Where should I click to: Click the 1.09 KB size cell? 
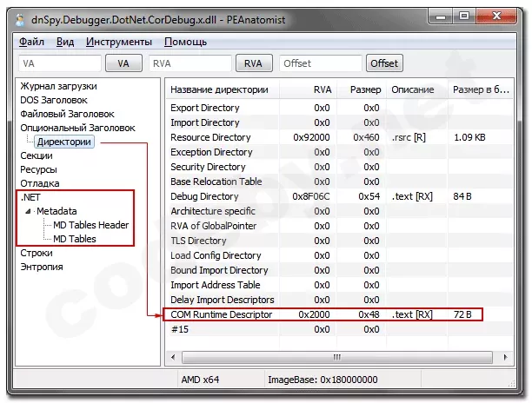coord(469,137)
